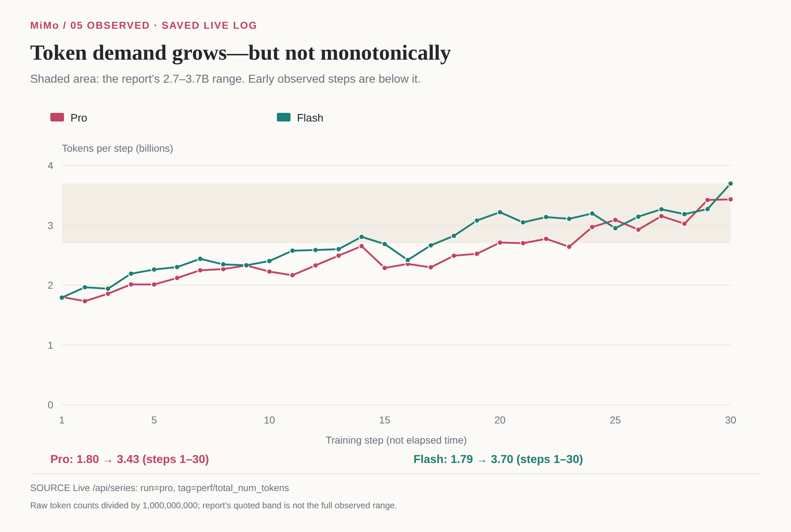Screen dimensions: 791x532
Task: Toggle the Pro series legend label
Action: (79, 118)
